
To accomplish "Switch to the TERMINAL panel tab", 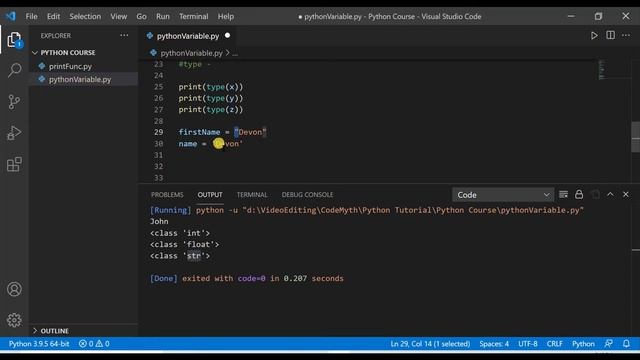I will (x=252, y=195).
